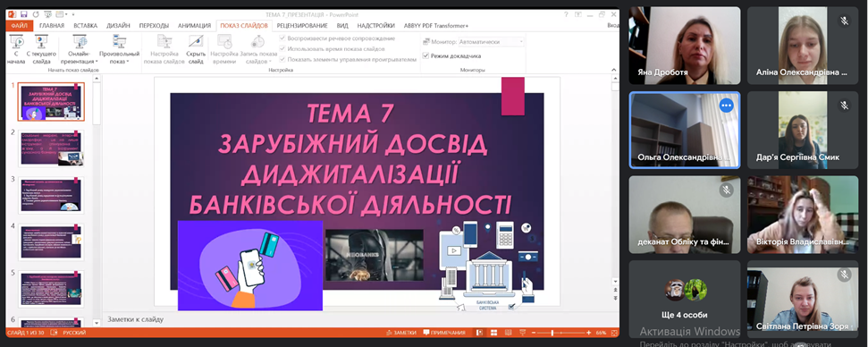Click Яна Дроботя video tile
Screen dimensions: 868x347
coord(684,46)
